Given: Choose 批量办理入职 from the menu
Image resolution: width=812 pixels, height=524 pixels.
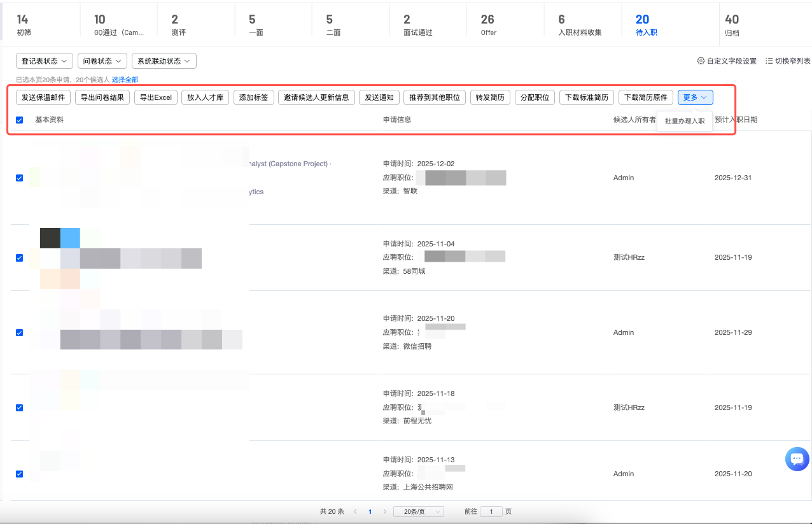Looking at the screenshot, I should click(685, 121).
